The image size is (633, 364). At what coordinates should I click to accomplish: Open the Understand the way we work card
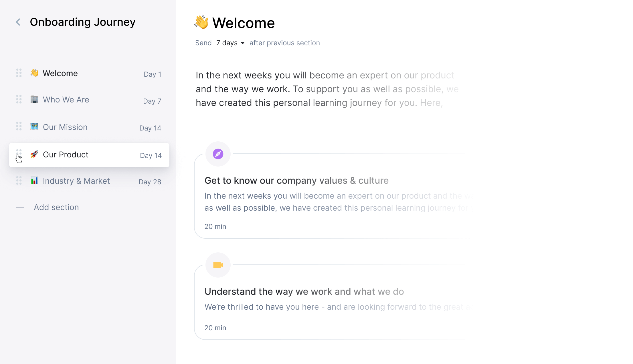point(304,292)
